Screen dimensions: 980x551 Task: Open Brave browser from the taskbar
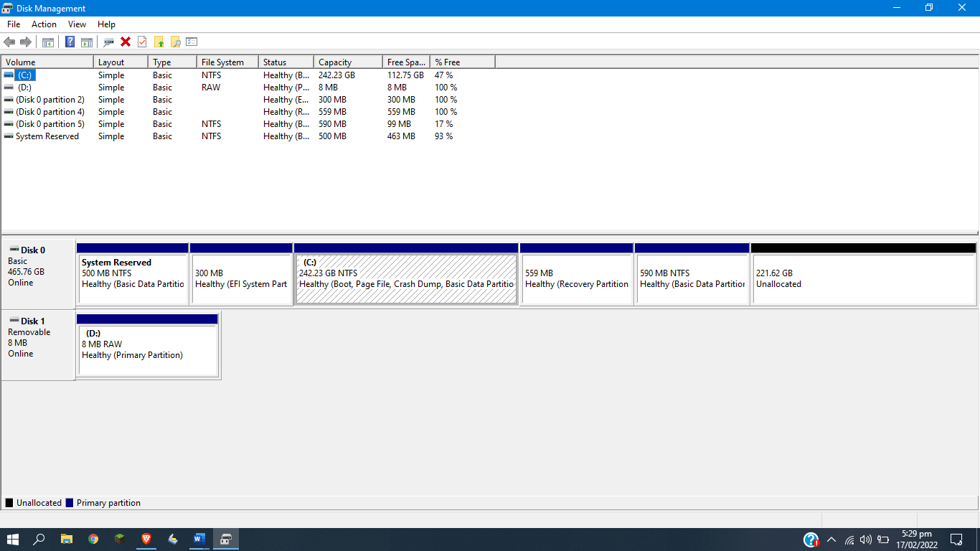pos(146,539)
